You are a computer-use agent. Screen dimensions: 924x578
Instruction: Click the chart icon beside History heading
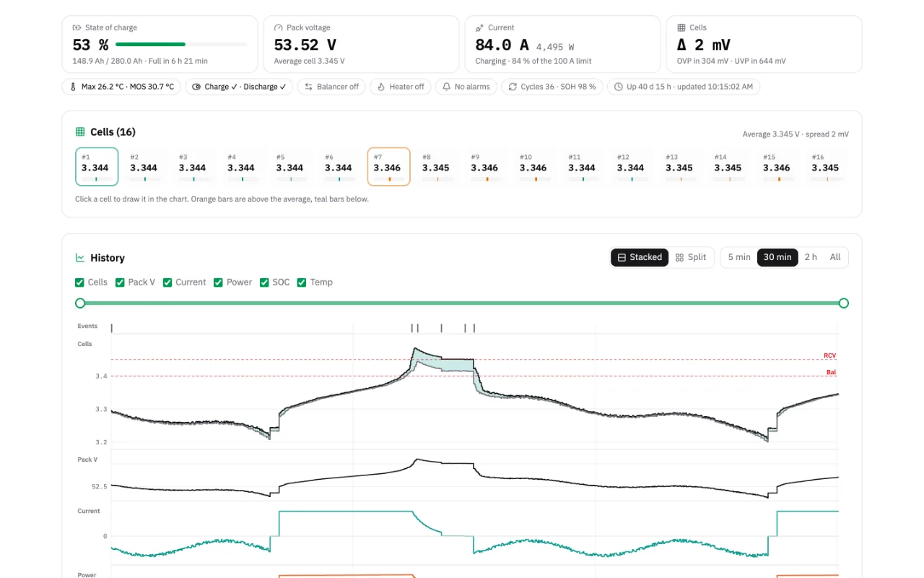point(80,258)
